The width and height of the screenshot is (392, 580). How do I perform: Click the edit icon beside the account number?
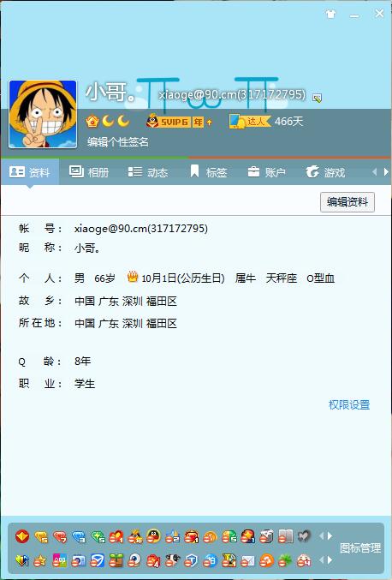[x=317, y=98]
